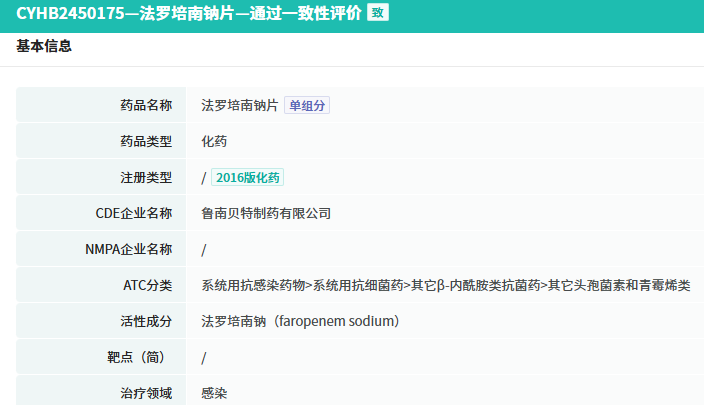Open the 鲁南贝特制药有限公司 company link
This screenshot has height=405, width=704.
(x=266, y=213)
